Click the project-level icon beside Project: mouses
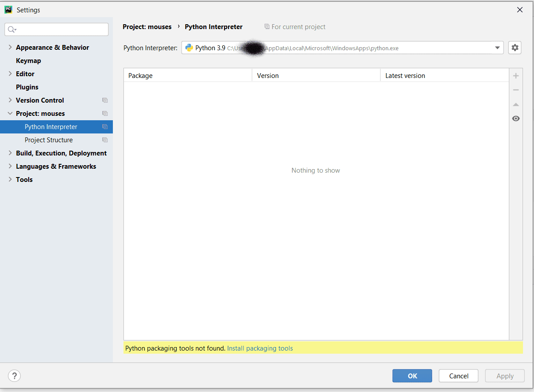The width and height of the screenshot is (534, 392). coord(105,114)
